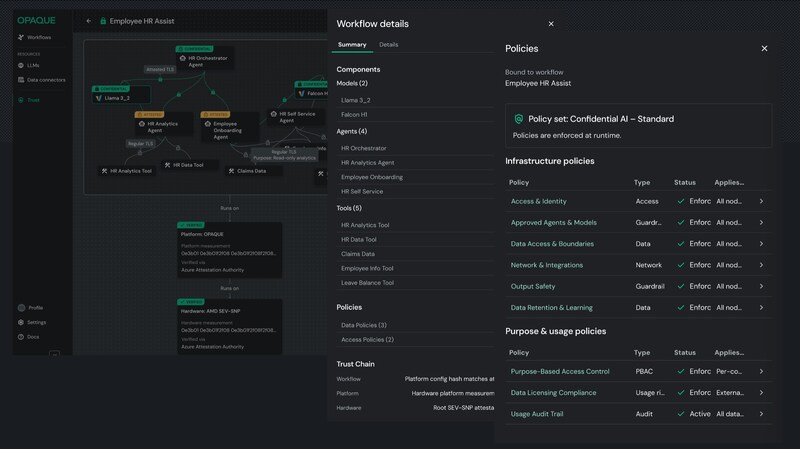Open the Purpose-Based Access Control link
The image size is (800, 449).
(x=560, y=371)
